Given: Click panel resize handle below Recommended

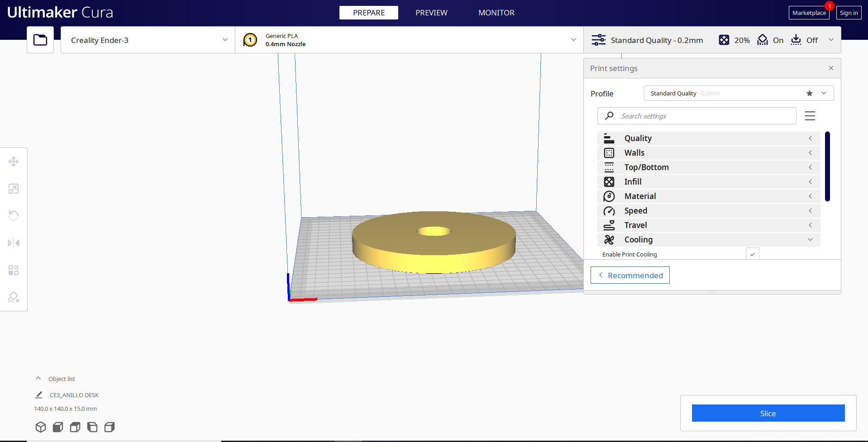Looking at the screenshot, I should click(x=712, y=292).
